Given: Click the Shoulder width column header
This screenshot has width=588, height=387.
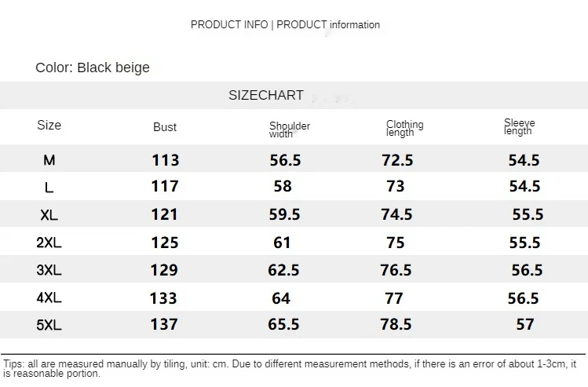Looking at the screenshot, I should click(289, 130).
